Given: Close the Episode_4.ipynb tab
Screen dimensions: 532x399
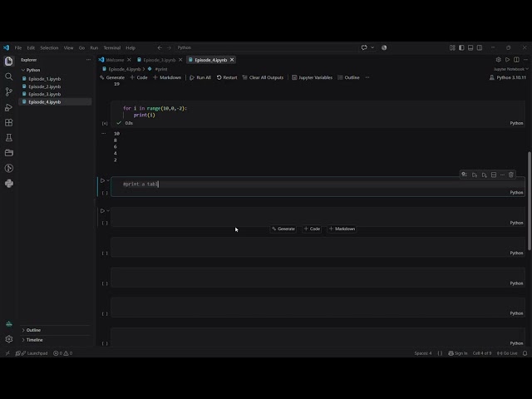Looking at the screenshot, I should [x=232, y=60].
